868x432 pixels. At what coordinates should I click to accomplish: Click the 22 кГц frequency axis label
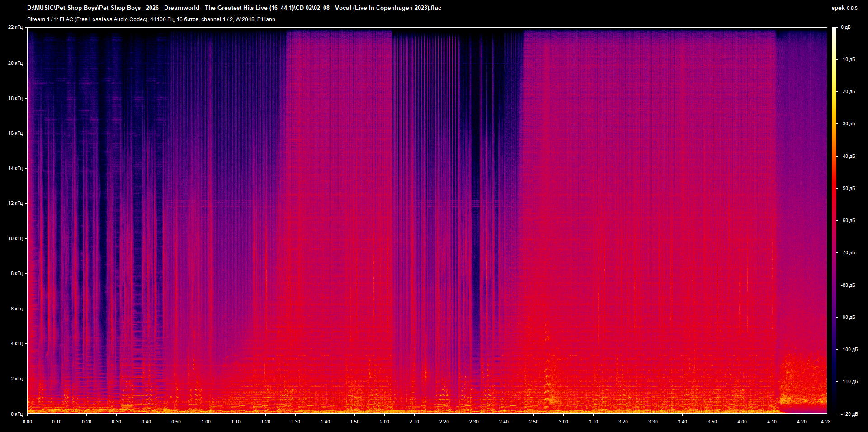16,27
